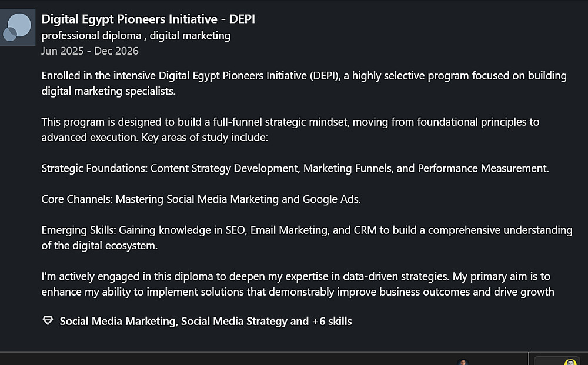The height and width of the screenshot is (365, 588).
Task: Click the diamond skills icon
Action: click(48, 321)
